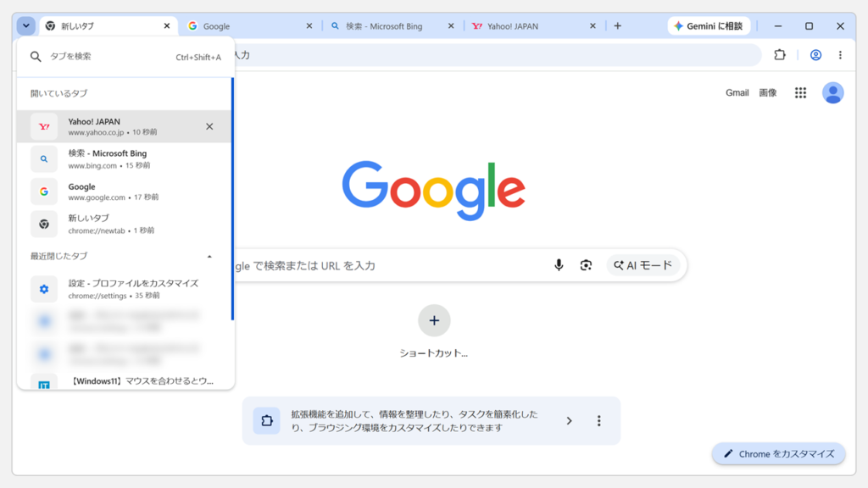Select 検索 - Microsoft Bing in the open tabs list
The image size is (868, 488).
coord(125,158)
